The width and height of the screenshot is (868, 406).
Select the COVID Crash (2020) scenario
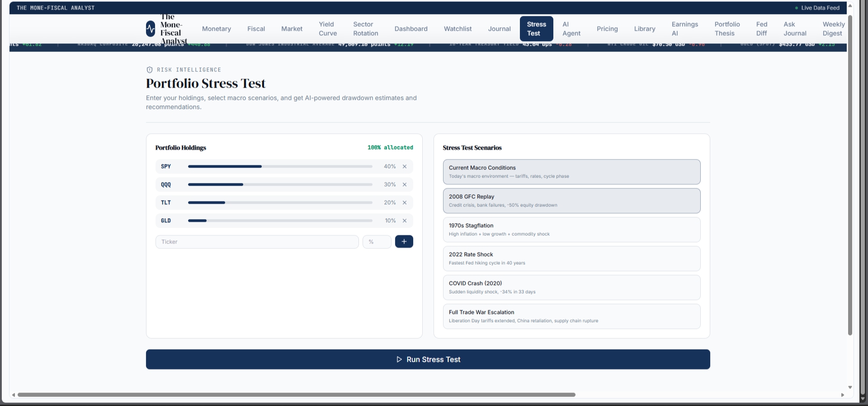tap(571, 287)
